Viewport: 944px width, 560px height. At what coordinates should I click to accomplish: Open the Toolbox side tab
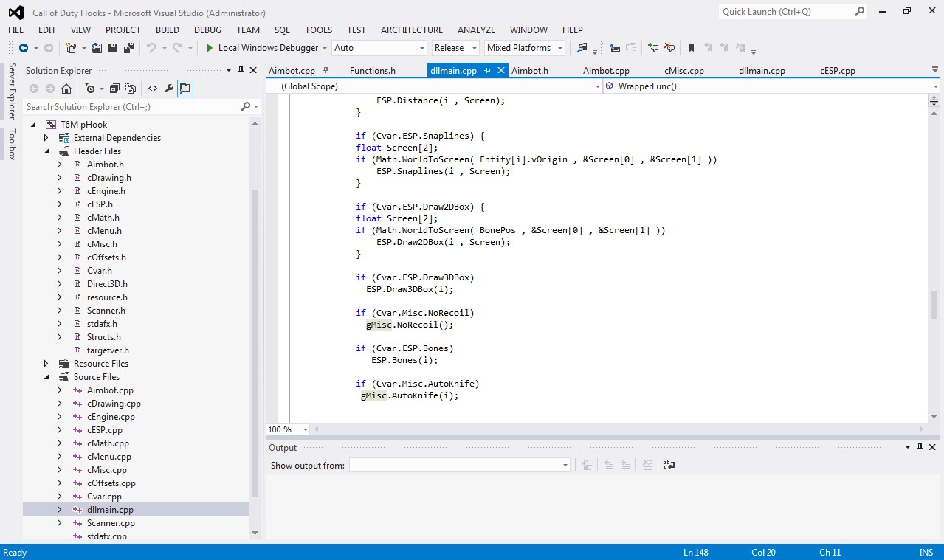[x=12, y=144]
